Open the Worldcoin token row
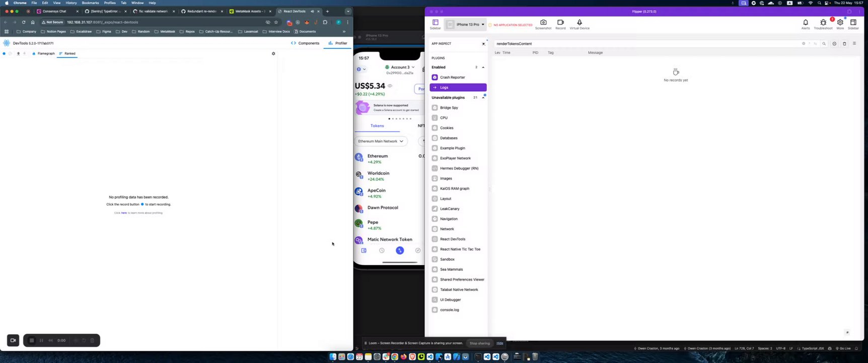Image resolution: width=868 pixels, height=363 pixels. 389,175
